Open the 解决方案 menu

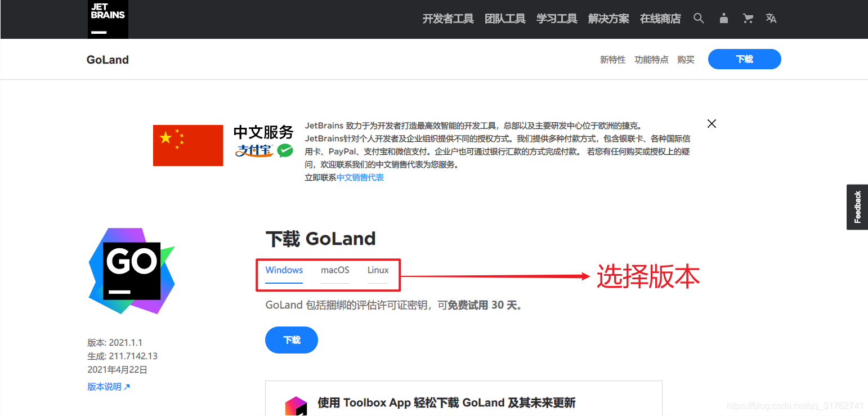click(x=609, y=19)
